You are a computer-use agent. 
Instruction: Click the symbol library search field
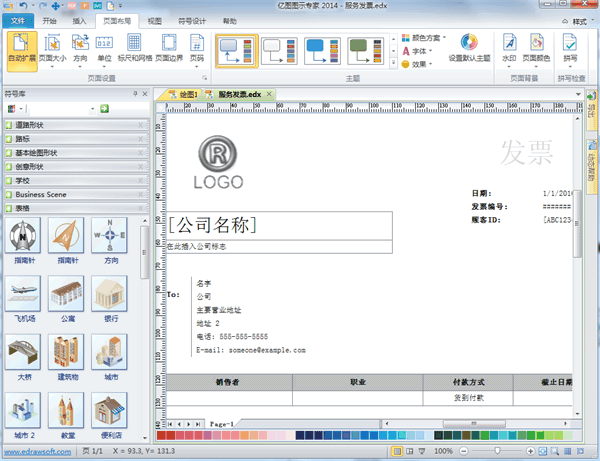(59, 109)
